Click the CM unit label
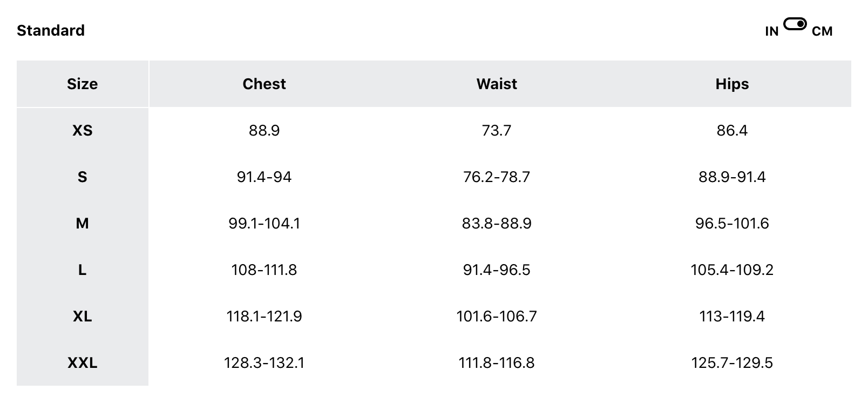 (822, 31)
